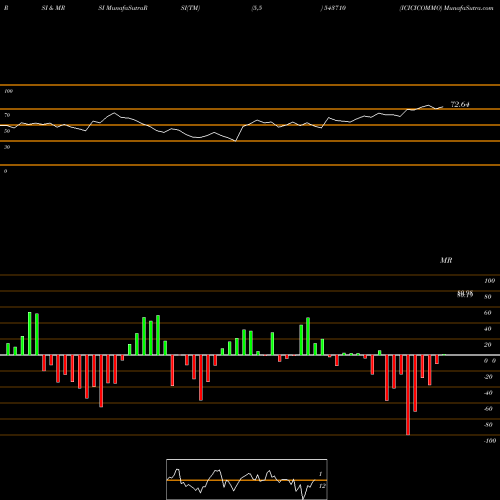Click the MR axis label 60
The width and height of the screenshot is (500, 500).
click(488, 313)
